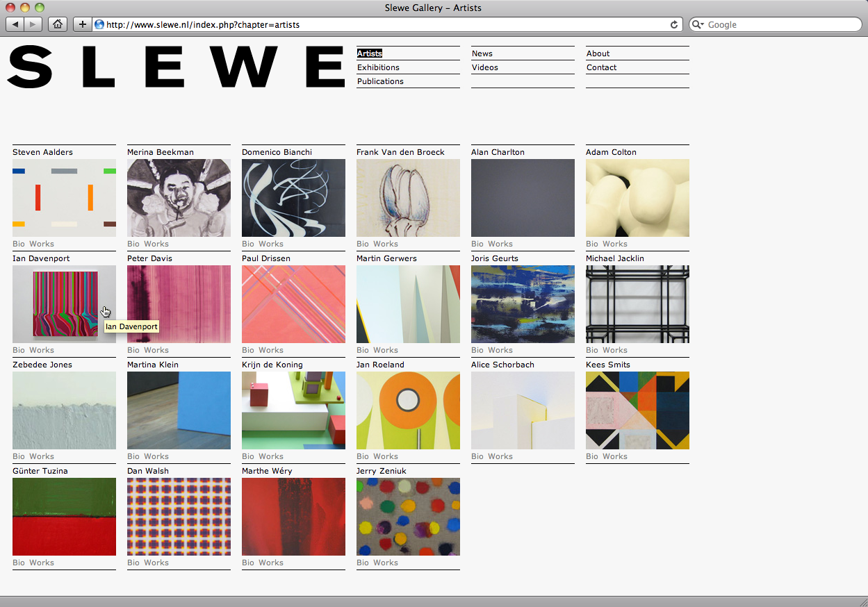Viewport: 868px width, 607px height.
Task: Click inside the Google search field
Action: [x=778, y=24]
